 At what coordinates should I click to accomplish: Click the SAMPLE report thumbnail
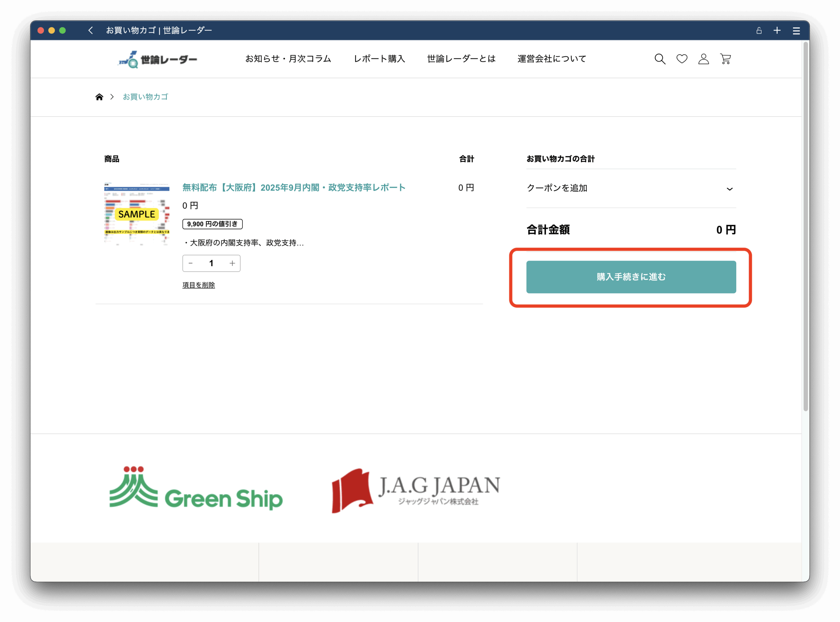coord(136,214)
